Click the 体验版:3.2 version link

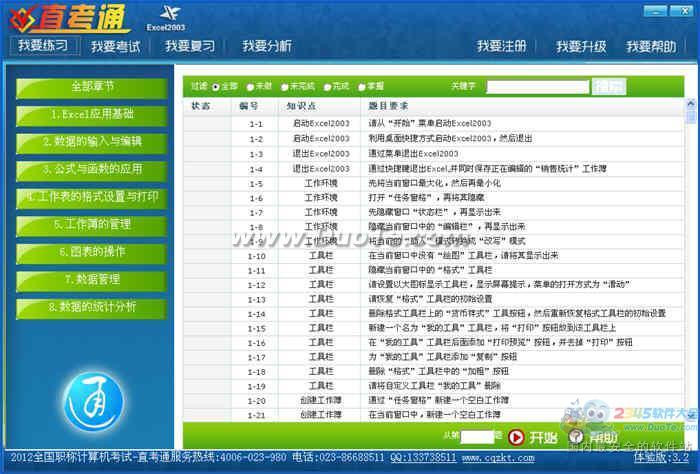coord(661,458)
